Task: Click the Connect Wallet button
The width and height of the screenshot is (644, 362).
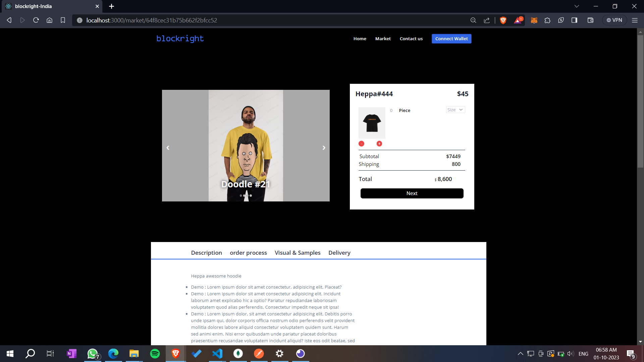Action: click(x=451, y=39)
